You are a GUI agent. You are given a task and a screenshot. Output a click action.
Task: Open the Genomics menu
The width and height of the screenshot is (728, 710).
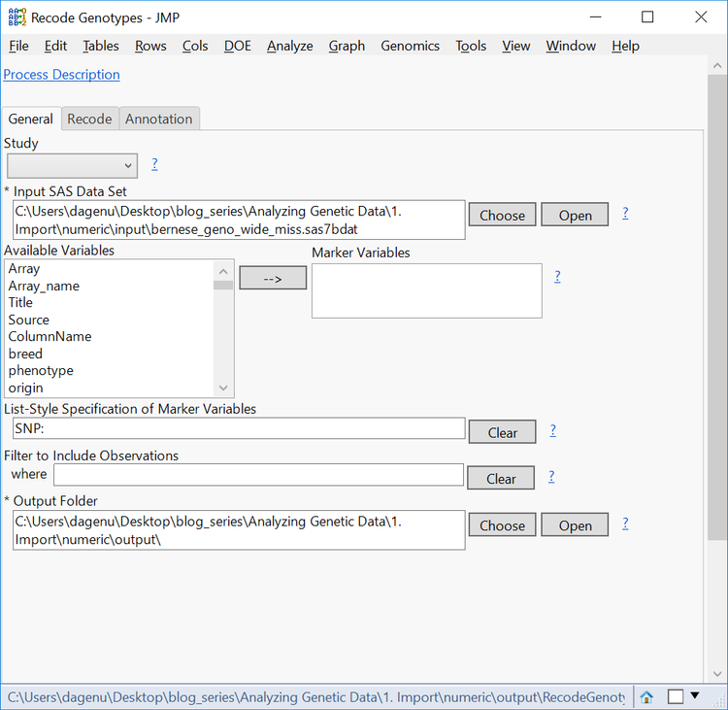click(410, 46)
